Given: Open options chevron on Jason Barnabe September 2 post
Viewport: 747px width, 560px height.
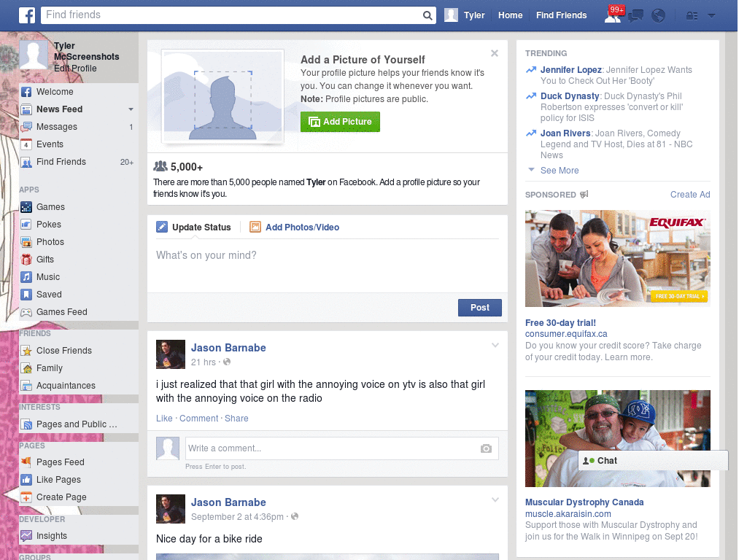Looking at the screenshot, I should tap(495, 500).
